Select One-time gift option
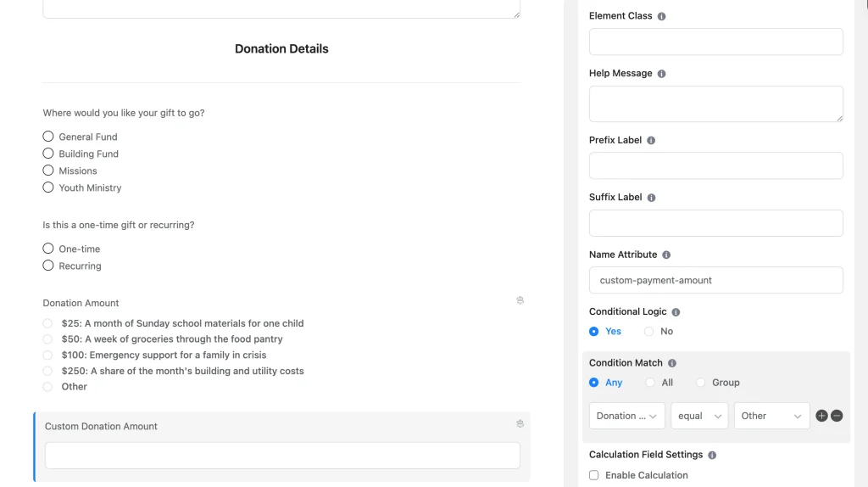Viewport: 868px width, 487px height. (48, 249)
